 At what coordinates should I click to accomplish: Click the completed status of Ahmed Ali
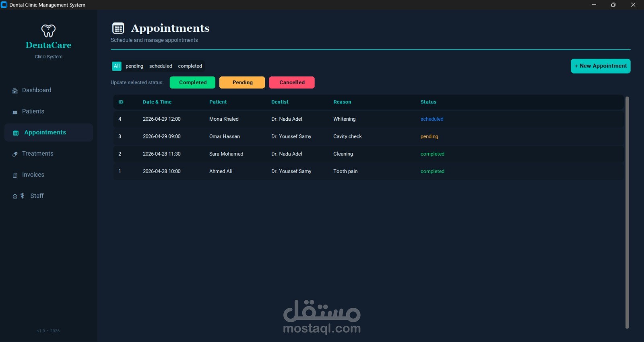432,171
